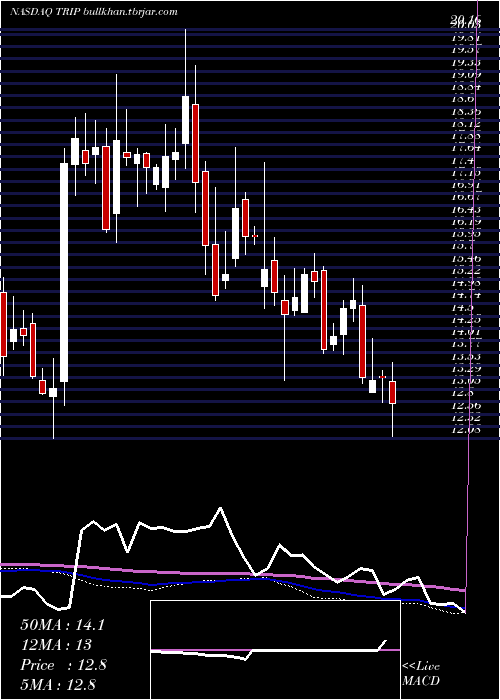Click the 15.22 price axis label

[x=465, y=271]
